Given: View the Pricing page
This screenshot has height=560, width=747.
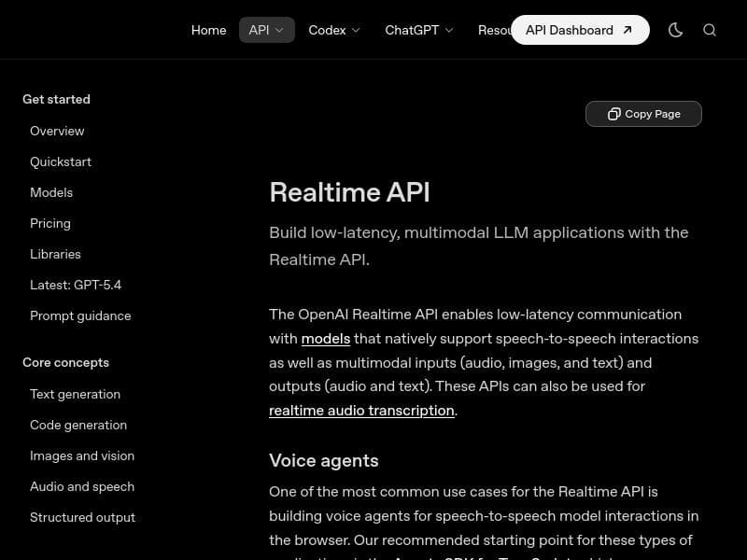Looking at the screenshot, I should point(50,223).
